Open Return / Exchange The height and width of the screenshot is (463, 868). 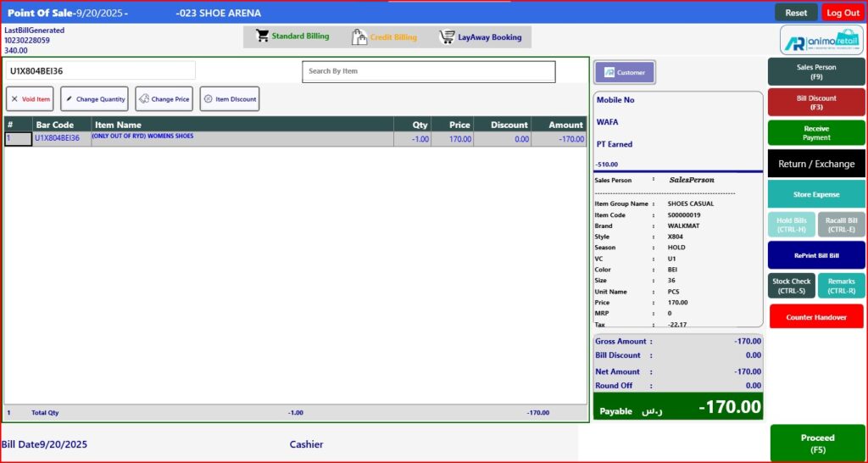pyautogui.click(x=816, y=164)
